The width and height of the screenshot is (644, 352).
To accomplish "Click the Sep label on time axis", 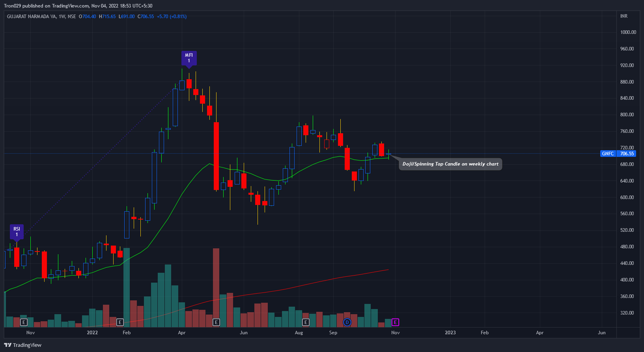I will pos(333,333).
